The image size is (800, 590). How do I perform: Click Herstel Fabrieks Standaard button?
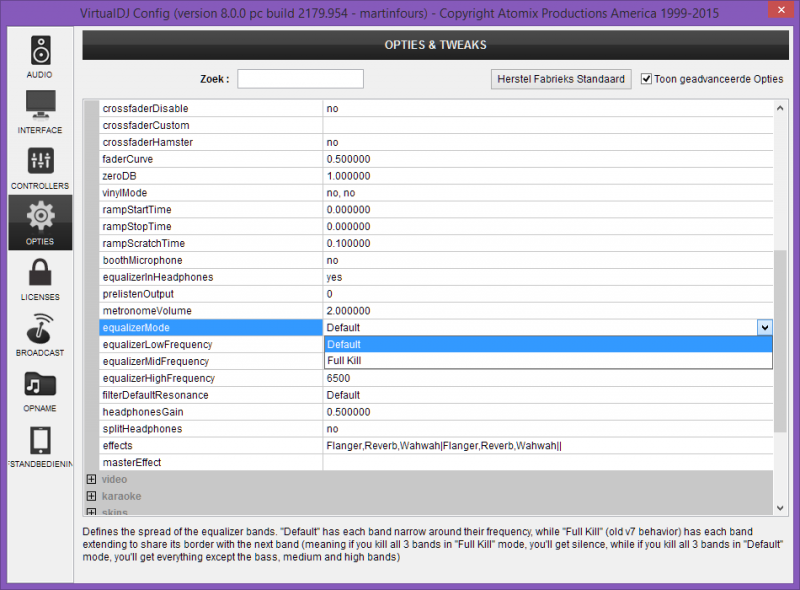[561, 79]
